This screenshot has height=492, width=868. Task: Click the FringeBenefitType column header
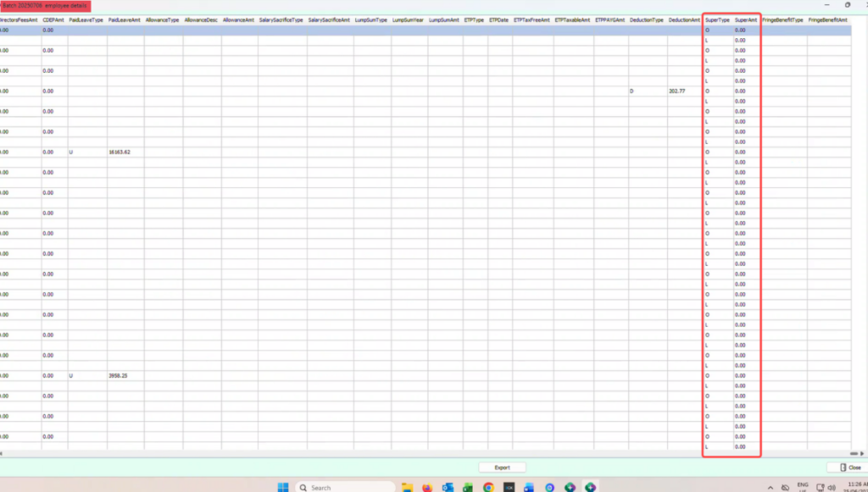click(782, 20)
